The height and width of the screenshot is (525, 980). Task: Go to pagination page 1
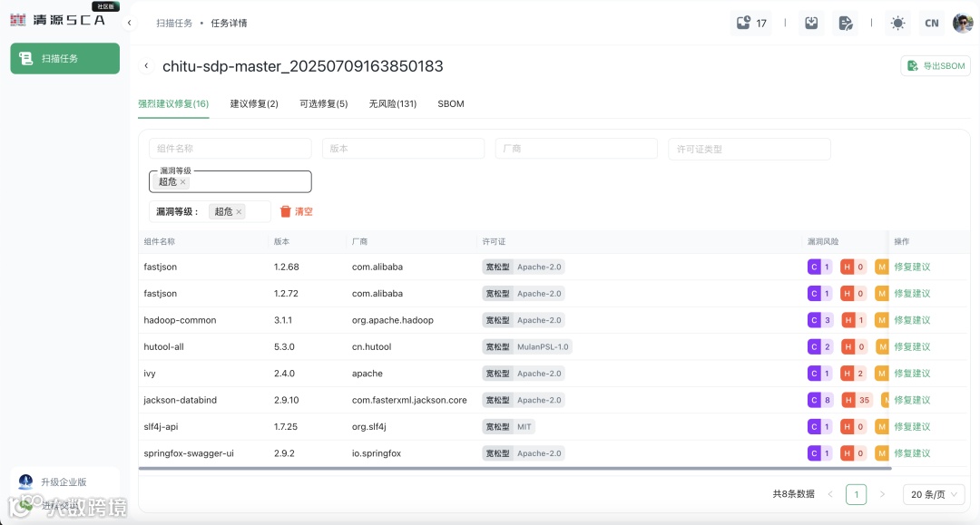pyautogui.click(x=857, y=494)
